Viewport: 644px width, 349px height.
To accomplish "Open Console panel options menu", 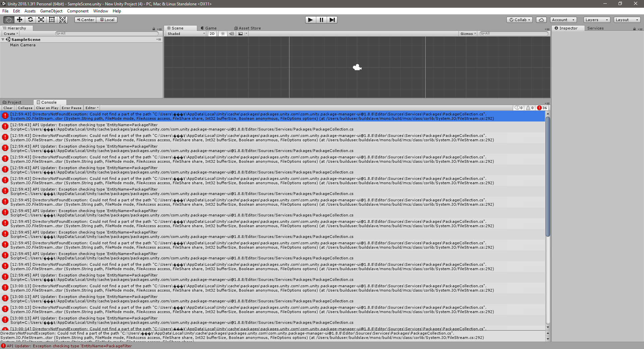I will (x=547, y=103).
